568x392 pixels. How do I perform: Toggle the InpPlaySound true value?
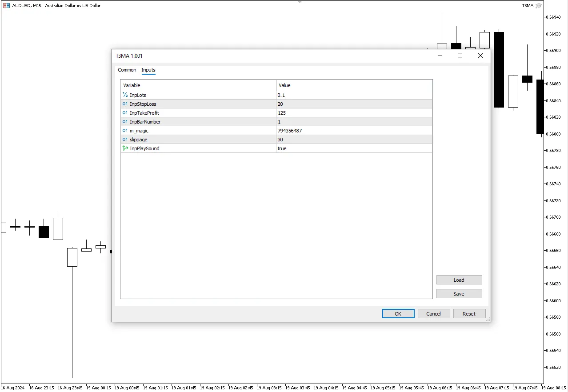[282, 148]
